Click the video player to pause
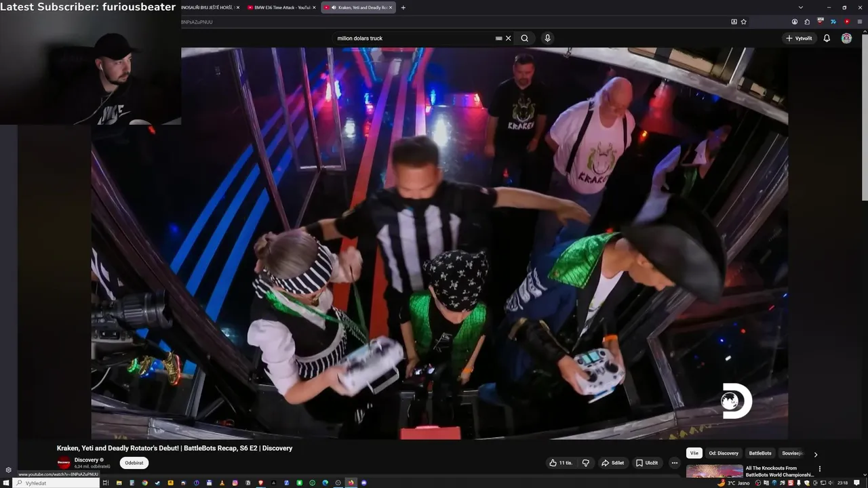Screen dimensions: 868x488 (x=439, y=243)
